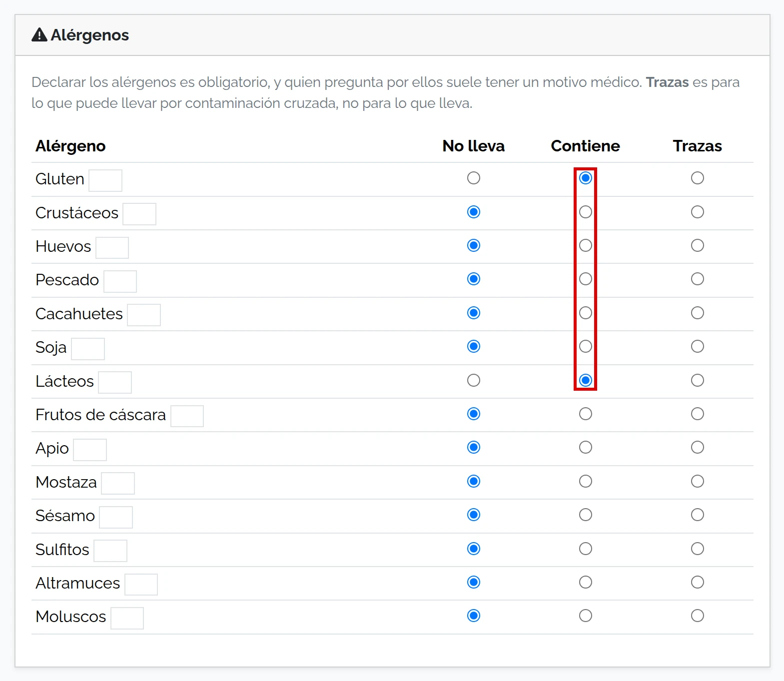Image resolution: width=784 pixels, height=681 pixels.
Task: Select 'Trazas' for Frutos de cáscara
Action: point(698,414)
